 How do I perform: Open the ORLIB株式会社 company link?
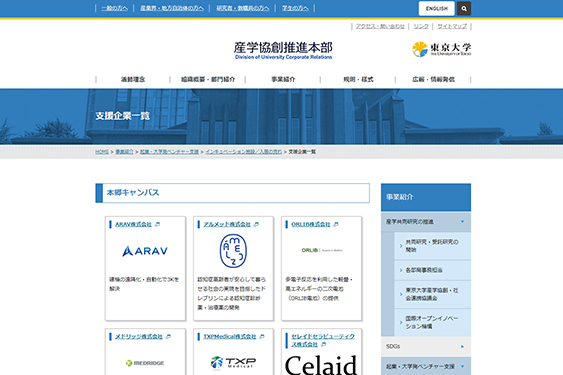click(x=311, y=224)
